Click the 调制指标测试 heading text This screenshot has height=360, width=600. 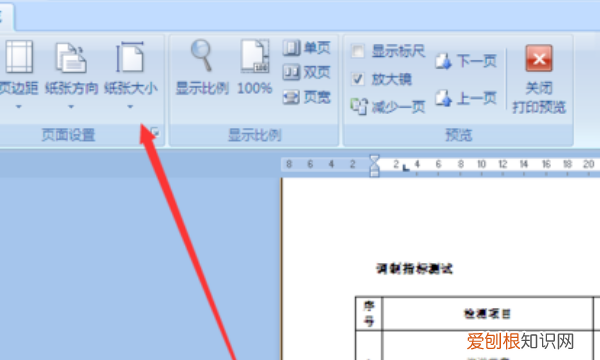pyautogui.click(x=414, y=269)
